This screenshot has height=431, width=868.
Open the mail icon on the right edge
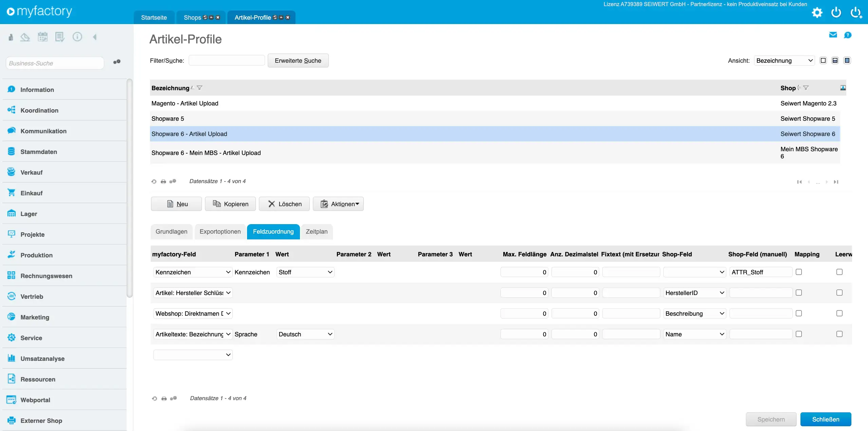[x=833, y=35]
